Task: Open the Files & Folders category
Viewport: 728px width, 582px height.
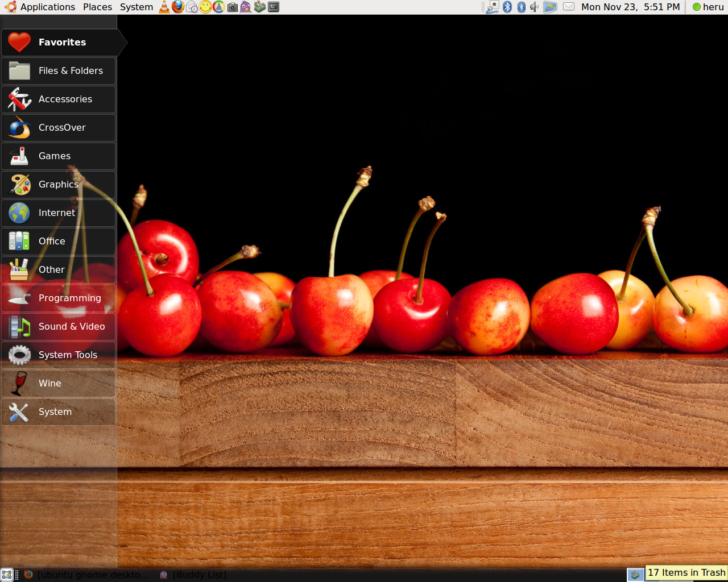Action: [x=59, y=71]
